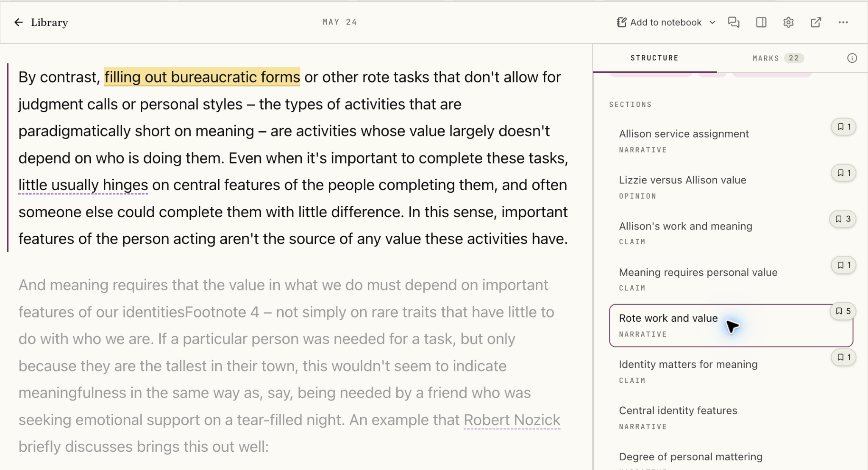Click bookmark badge on Allison service assignment

(x=844, y=127)
